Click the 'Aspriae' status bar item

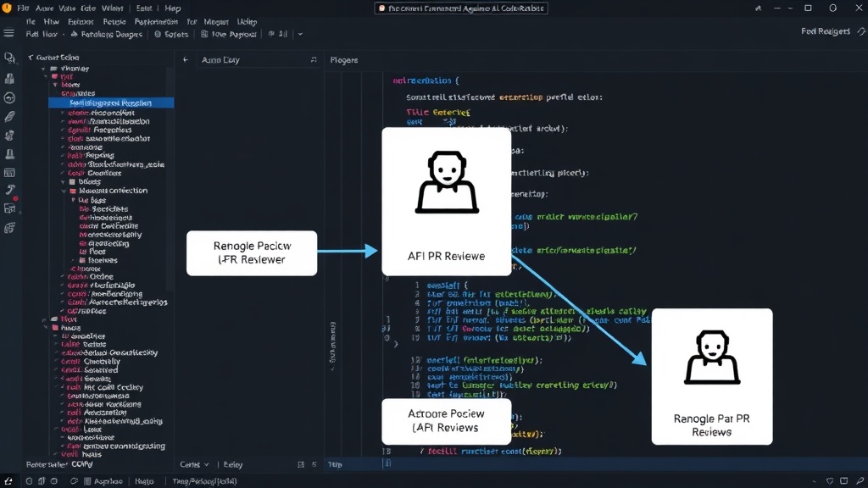point(103,481)
